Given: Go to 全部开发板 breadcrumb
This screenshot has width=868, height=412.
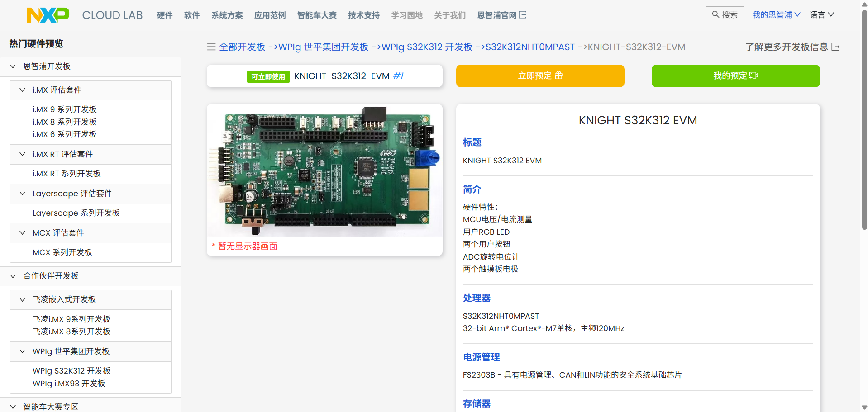Looking at the screenshot, I should pos(242,47).
